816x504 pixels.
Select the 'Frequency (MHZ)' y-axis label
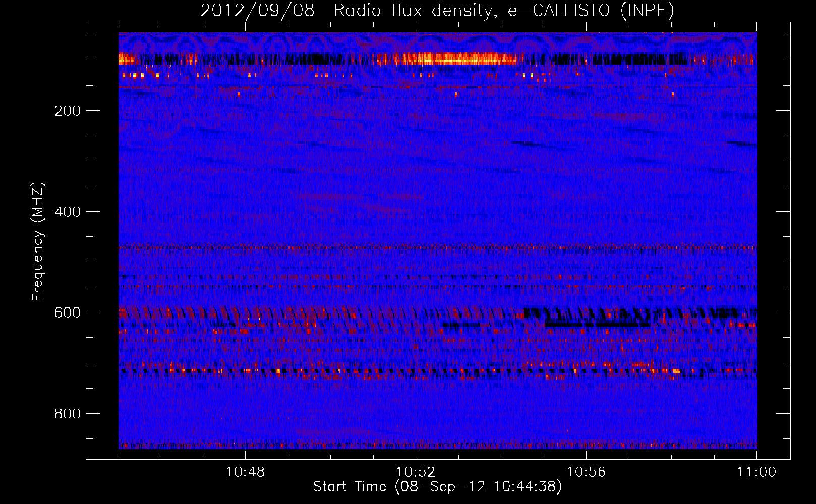(x=37, y=242)
